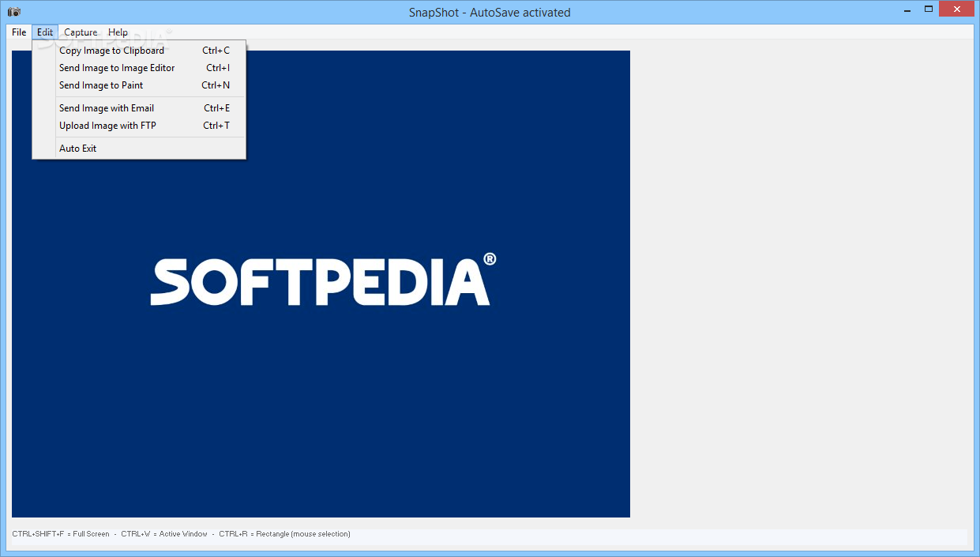Open the Help menu
Screen dimensions: 980x557
coord(118,32)
